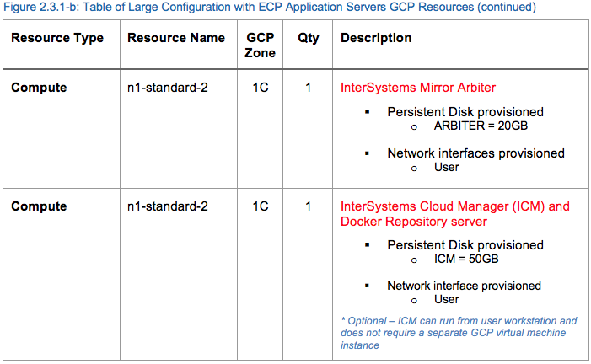Select the Resource Type column header

point(57,39)
